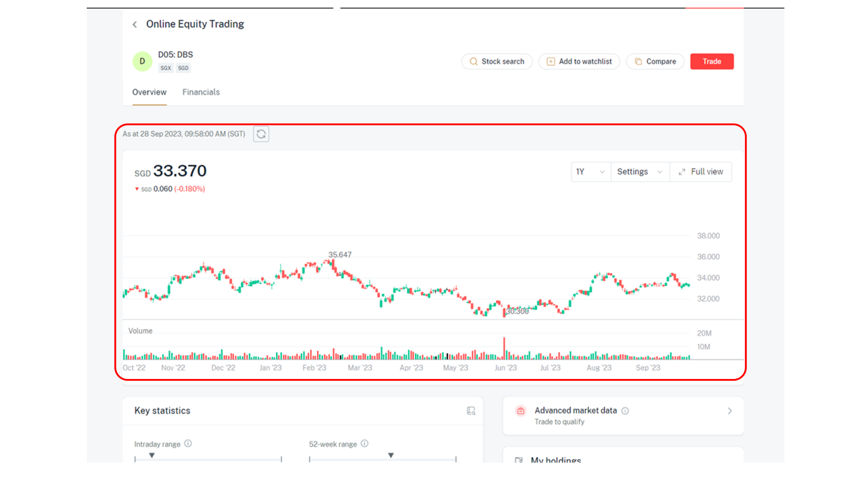
Task: Click the tall June volume bar
Action: (504, 348)
